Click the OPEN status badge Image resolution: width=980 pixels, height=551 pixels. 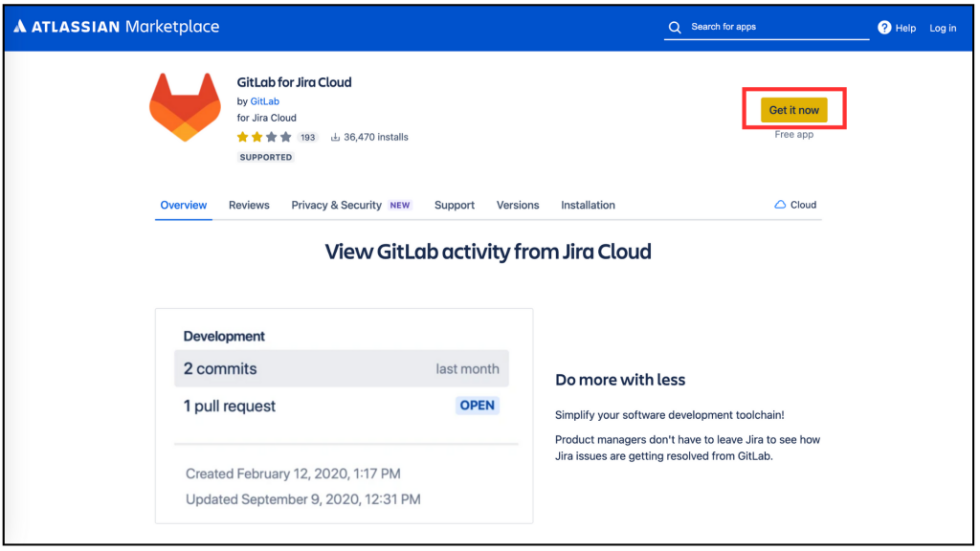(477, 406)
